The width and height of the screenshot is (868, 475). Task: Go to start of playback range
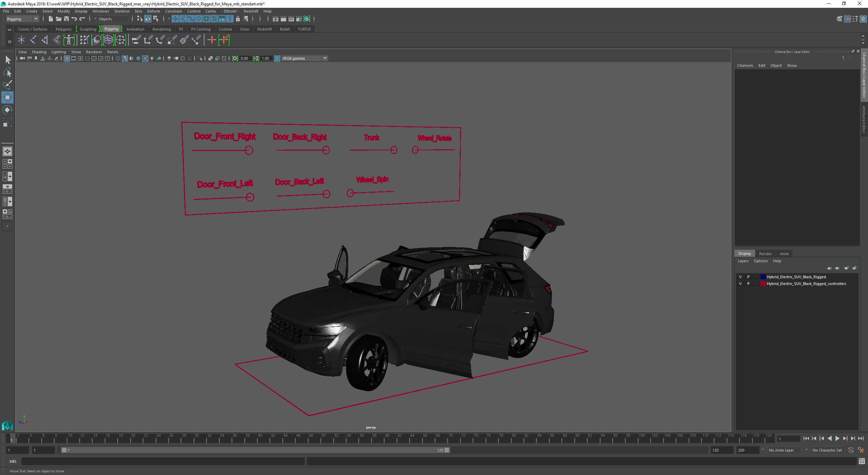(806, 439)
